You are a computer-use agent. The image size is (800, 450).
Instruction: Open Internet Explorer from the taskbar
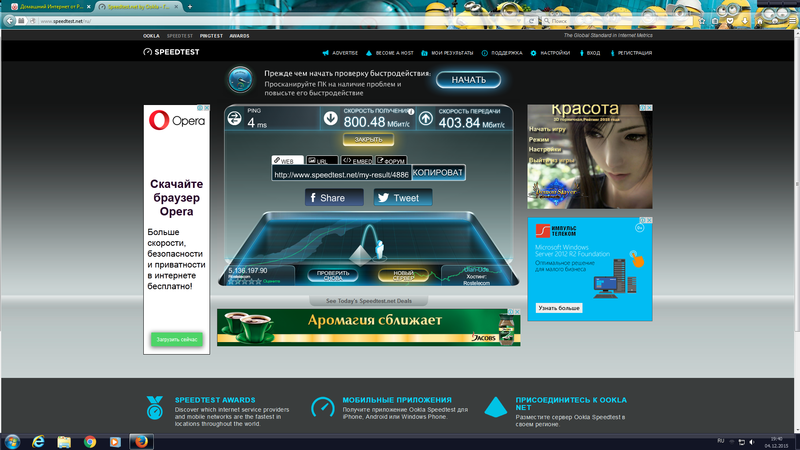tap(40, 440)
